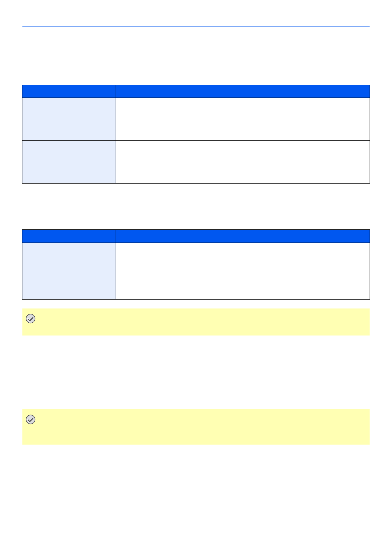Click inside the upper yellow note box
This screenshot has height=555, width=392.
pyautogui.click(x=198, y=322)
